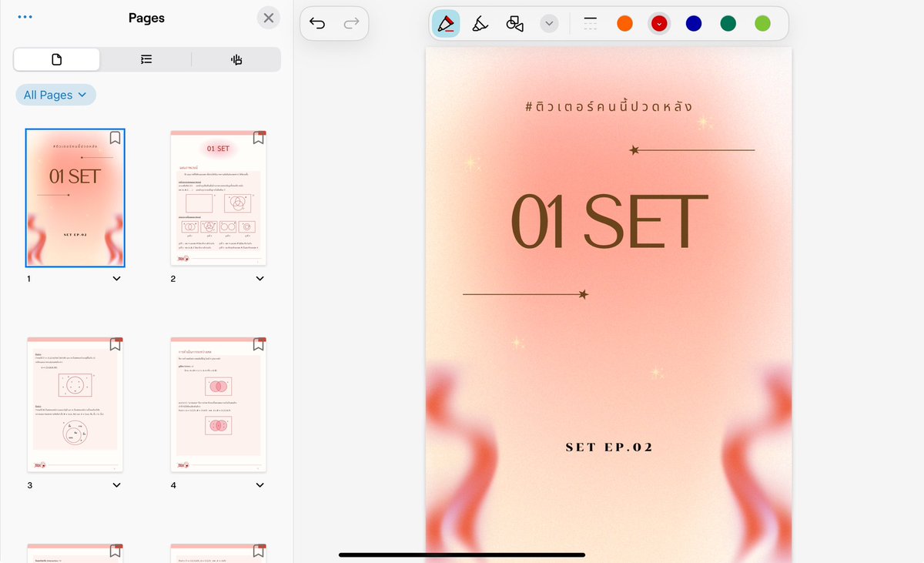The image size is (924, 563).
Task: Click the page number 4 label
Action: click(173, 485)
